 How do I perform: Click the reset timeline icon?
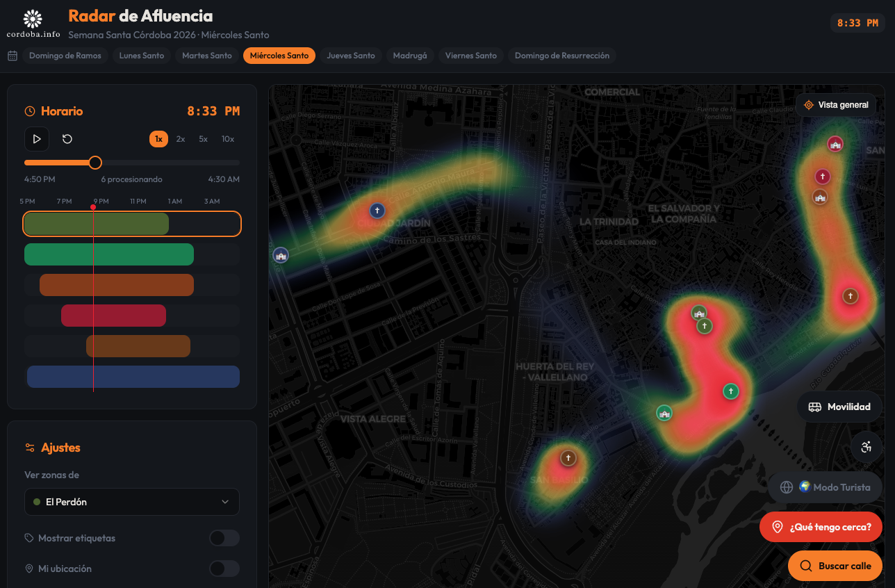coord(67,139)
